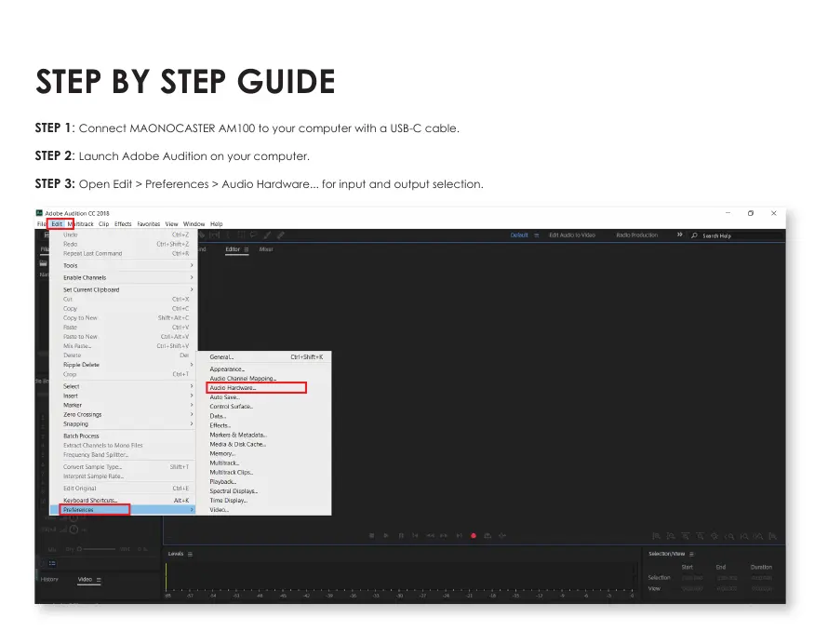The width and height of the screenshot is (828, 644).
Task: Click the Pause transport button
Action: point(401,536)
